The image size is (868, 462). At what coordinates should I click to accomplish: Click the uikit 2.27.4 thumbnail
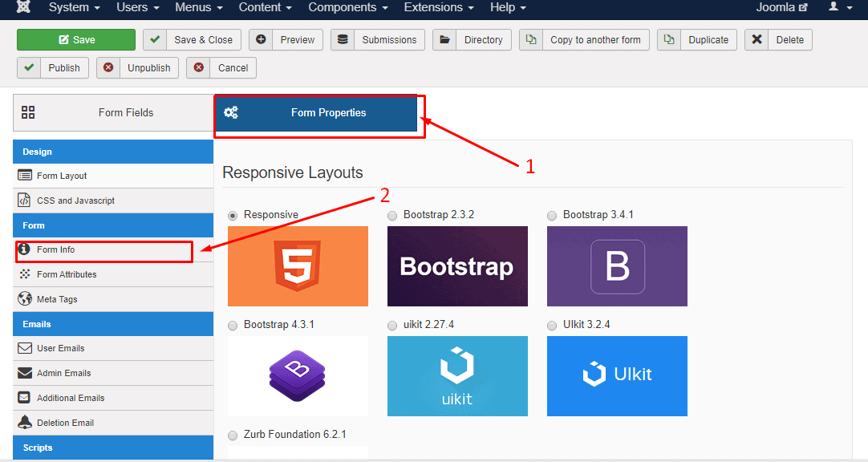[457, 376]
